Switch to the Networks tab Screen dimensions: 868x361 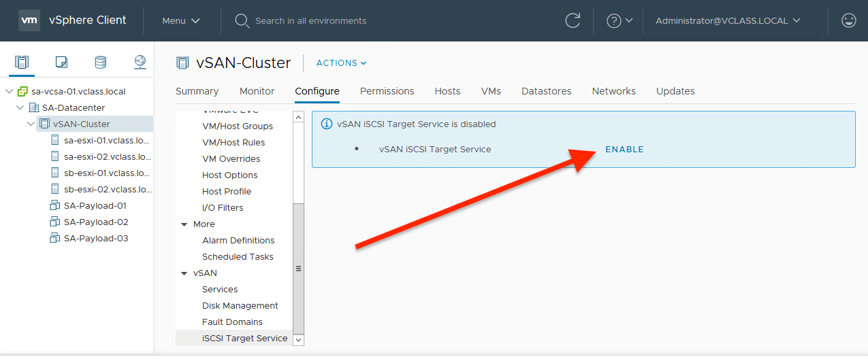pyautogui.click(x=614, y=91)
